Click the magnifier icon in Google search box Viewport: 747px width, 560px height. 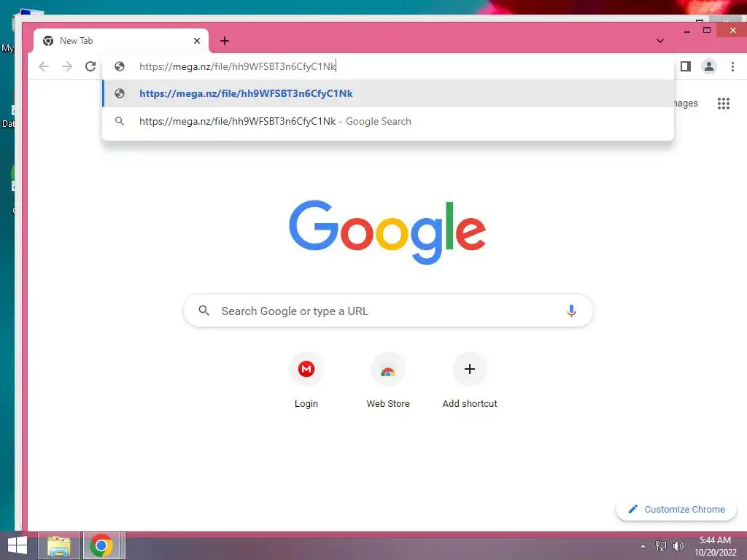[x=204, y=311]
